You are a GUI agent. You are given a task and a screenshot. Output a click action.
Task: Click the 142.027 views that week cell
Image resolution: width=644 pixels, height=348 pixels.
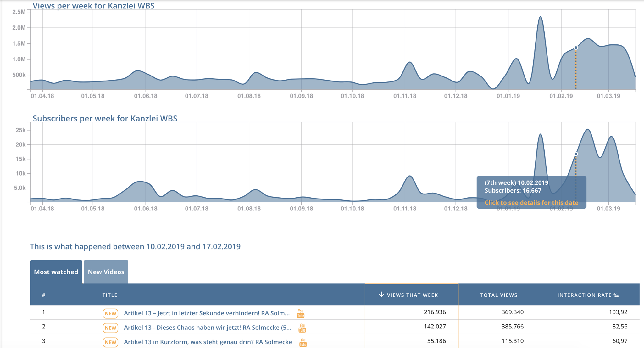(x=435, y=327)
